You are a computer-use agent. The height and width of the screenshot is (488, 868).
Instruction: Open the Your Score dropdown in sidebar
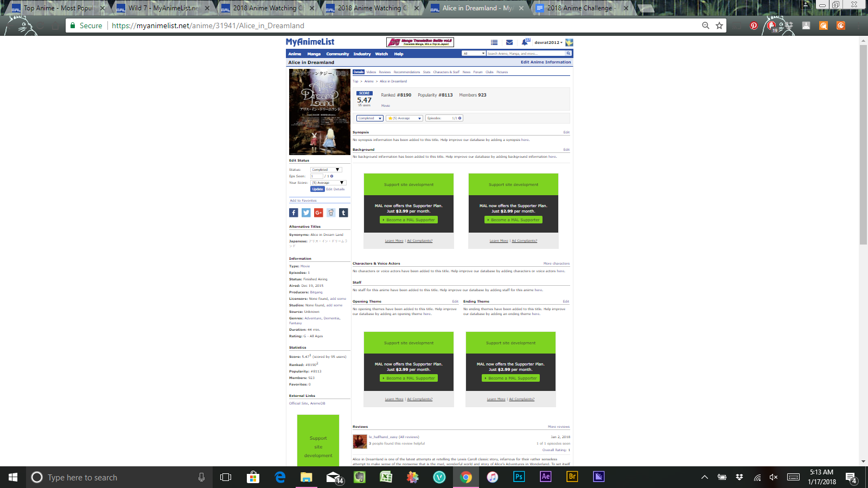point(328,183)
